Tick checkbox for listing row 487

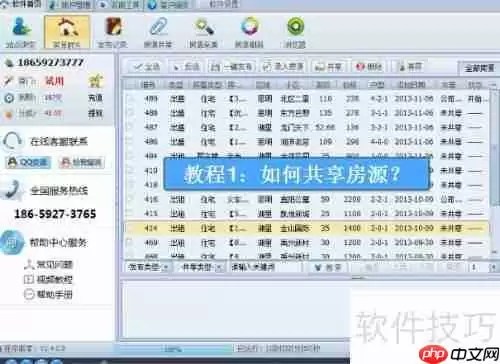pos(130,127)
